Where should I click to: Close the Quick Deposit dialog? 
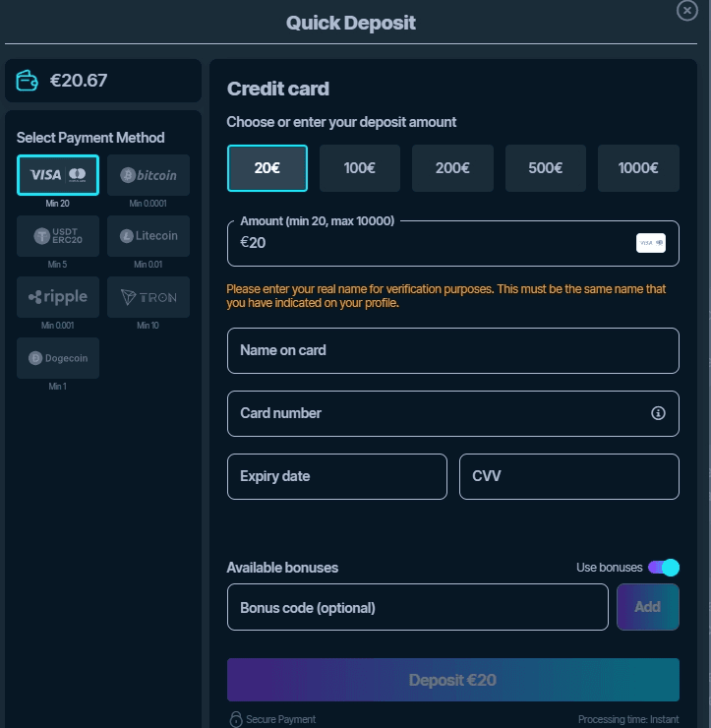coord(686,10)
